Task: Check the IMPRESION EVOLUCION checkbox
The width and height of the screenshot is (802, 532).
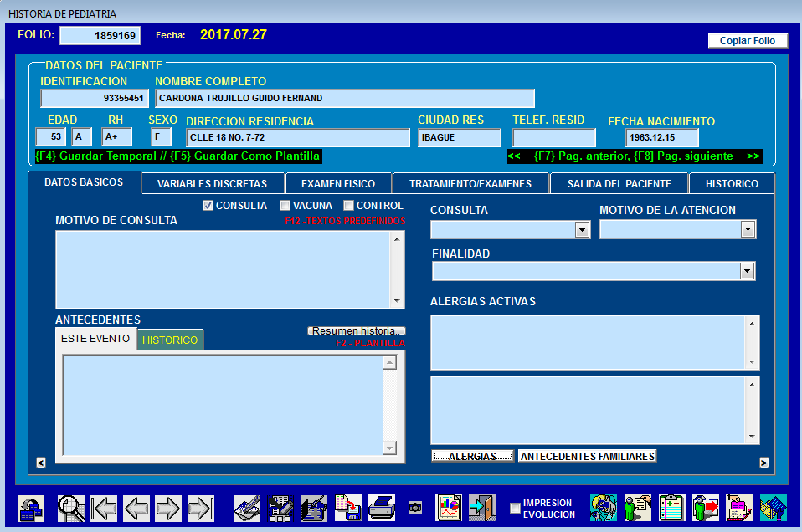Action: pos(515,509)
